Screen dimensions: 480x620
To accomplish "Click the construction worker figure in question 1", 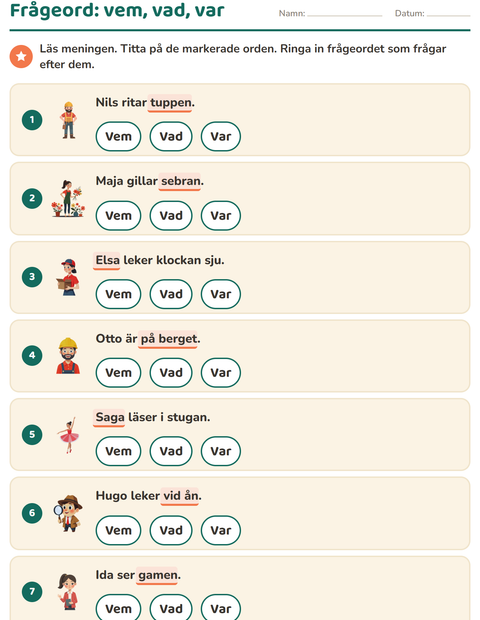I will click(68, 120).
